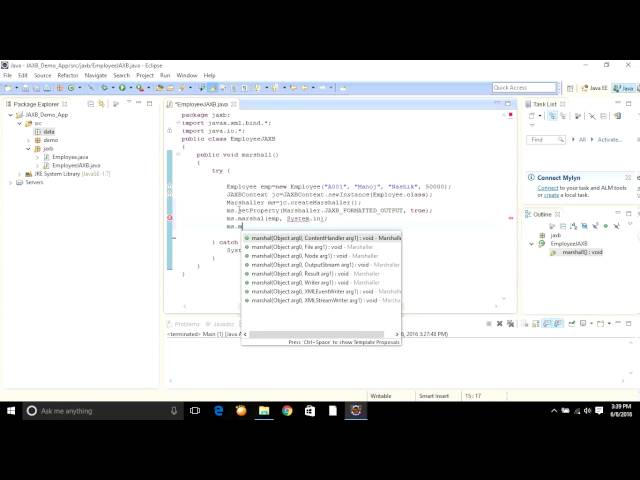640x480 pixels.
Task: Collapse the EmployeeJAXB node in Outline
Action: (531, 244)
